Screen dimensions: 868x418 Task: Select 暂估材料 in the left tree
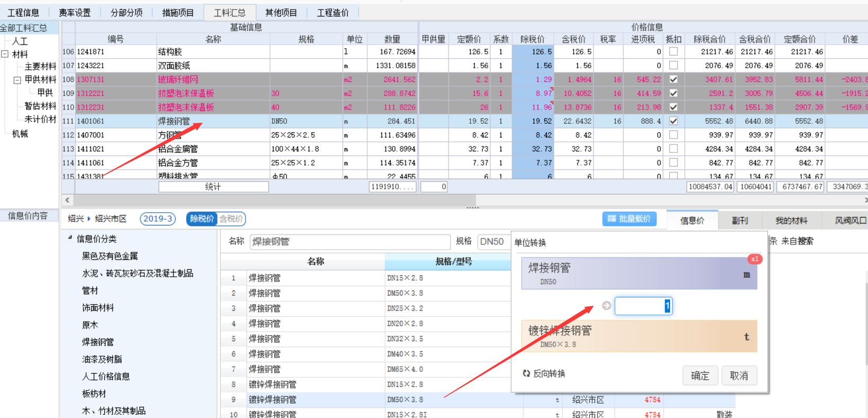click(x=40, y=106)
